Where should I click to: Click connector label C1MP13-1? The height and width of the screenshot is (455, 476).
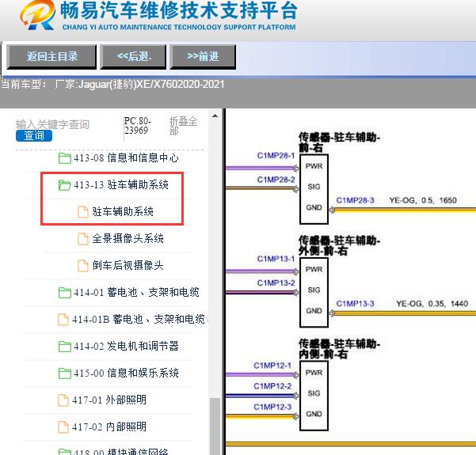[276, 259]
